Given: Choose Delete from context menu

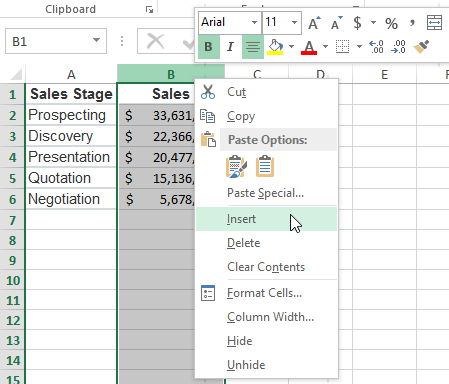Looking at the screenshot, I should [266, 243].
